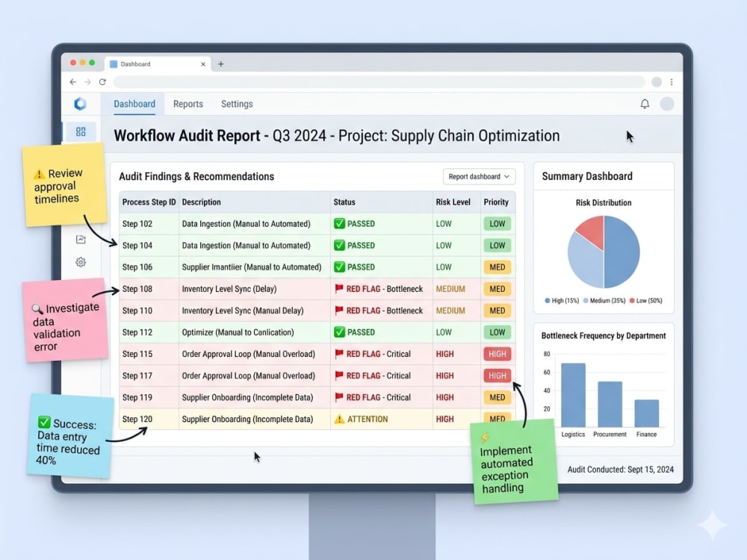This screenshot has height=560, width=747.
Task: Click the browser forward arrow
Action: [x=87, y=82]
